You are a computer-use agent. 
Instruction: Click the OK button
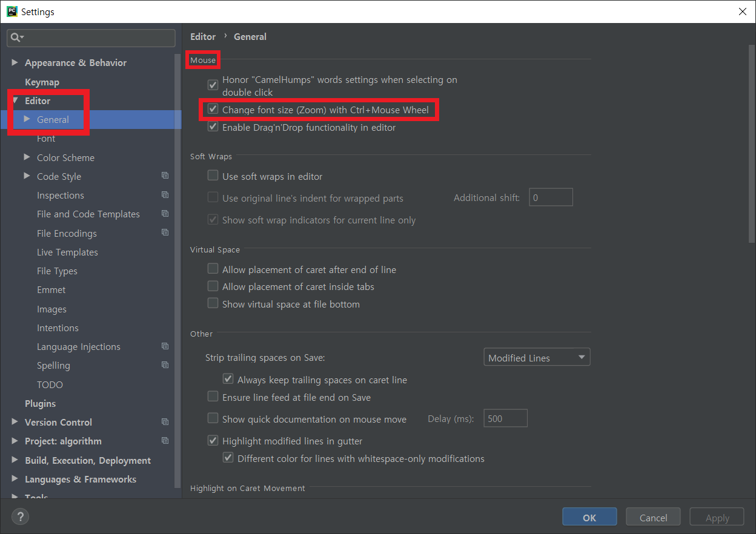pos(589,517)
